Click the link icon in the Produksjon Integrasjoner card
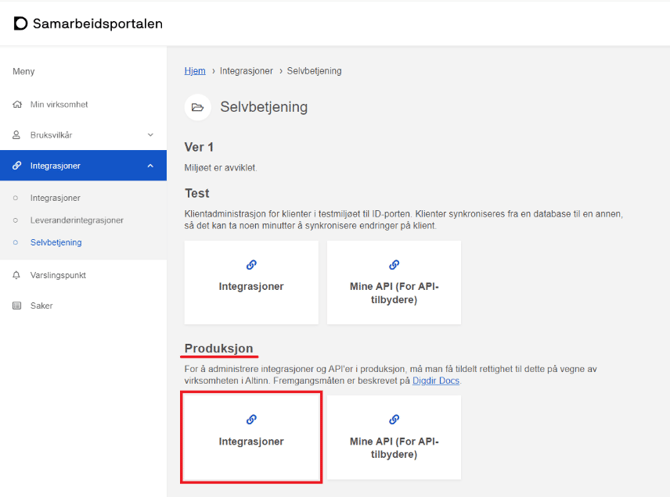Viewport: 670px width, 497px height. tap(251, 420)
